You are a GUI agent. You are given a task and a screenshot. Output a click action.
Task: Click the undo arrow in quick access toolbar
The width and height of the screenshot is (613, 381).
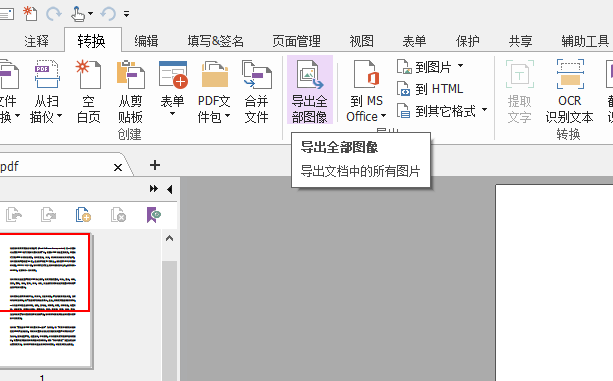click(x=108, y=14)
